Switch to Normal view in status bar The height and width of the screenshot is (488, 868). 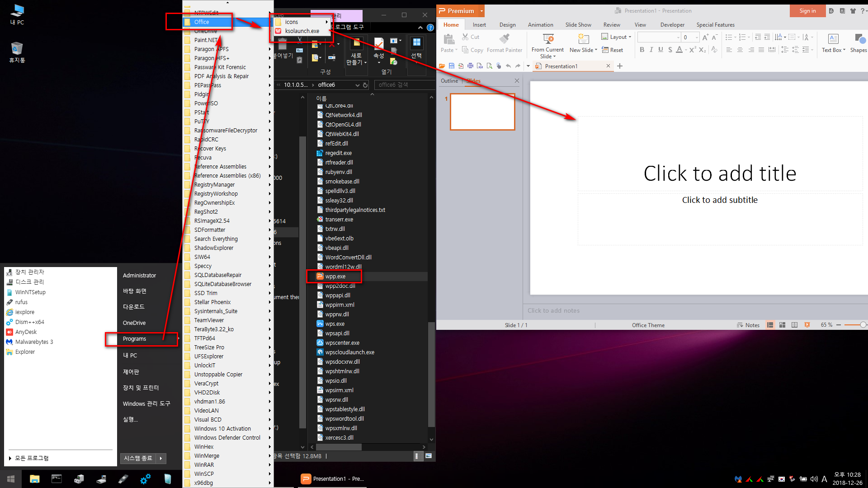[x=770, y=325]
